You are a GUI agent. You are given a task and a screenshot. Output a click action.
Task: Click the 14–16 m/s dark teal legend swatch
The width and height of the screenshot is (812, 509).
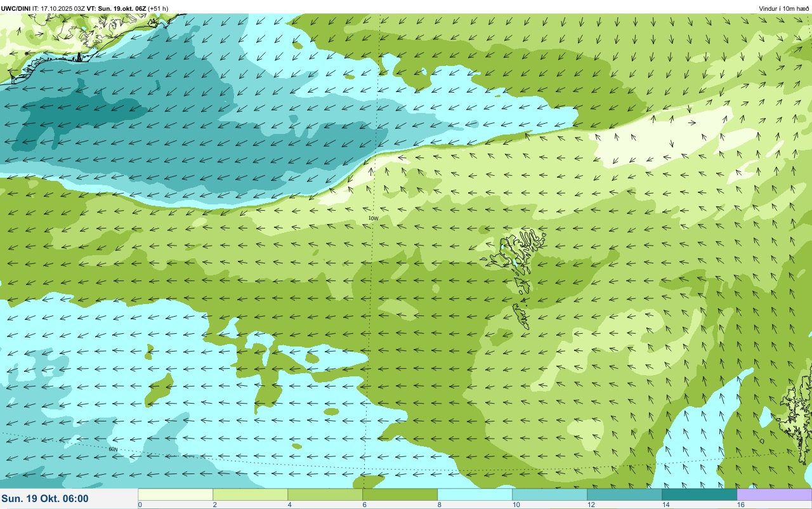pos(700,494)
